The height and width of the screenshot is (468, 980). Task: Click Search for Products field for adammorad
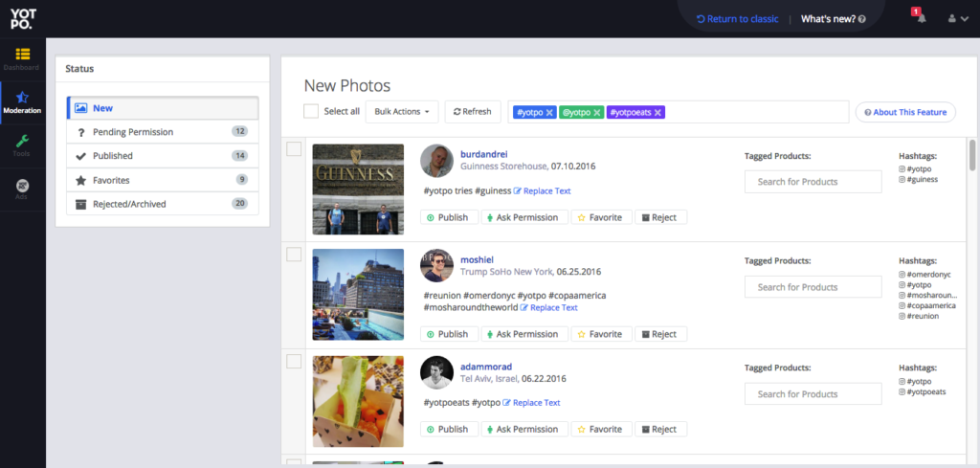(813, 393)
